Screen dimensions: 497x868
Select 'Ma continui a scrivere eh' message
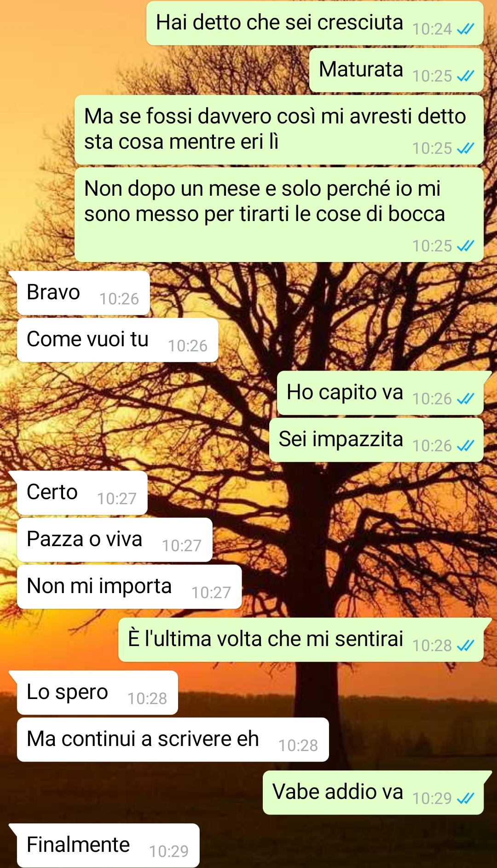(173, 740)
